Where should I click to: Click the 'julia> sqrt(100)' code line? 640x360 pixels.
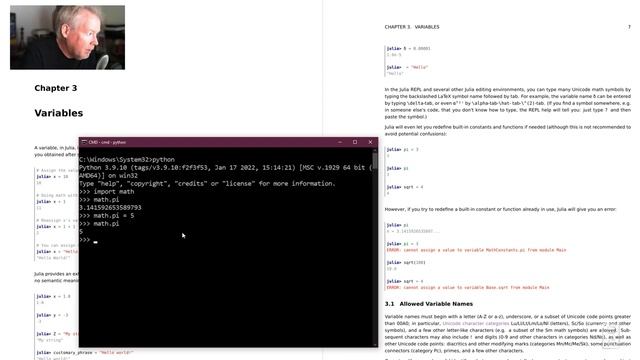point(406,262)
